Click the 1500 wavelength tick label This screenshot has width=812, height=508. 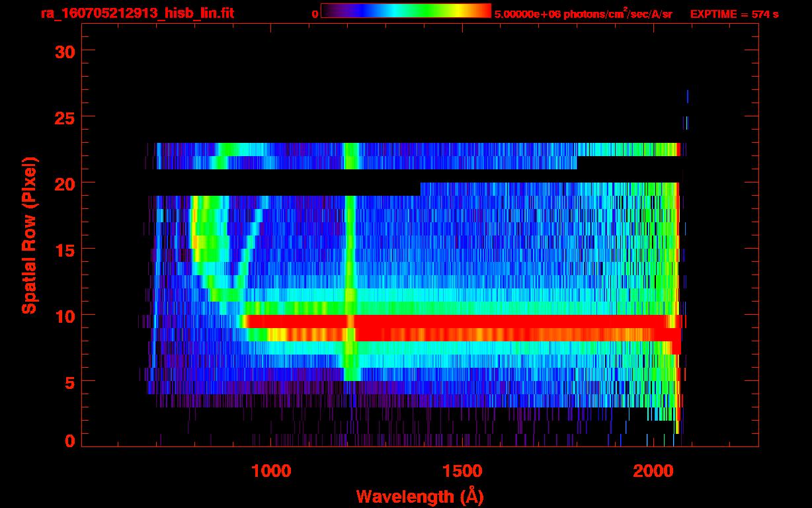[x=462, y=471]
